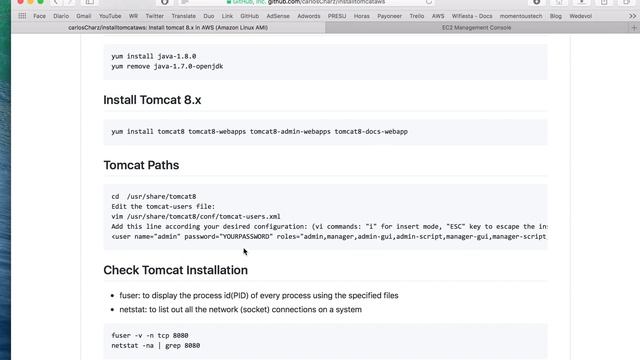Click the Tomcat Paths heading
The image size is (640, 360).
point(141,165)
